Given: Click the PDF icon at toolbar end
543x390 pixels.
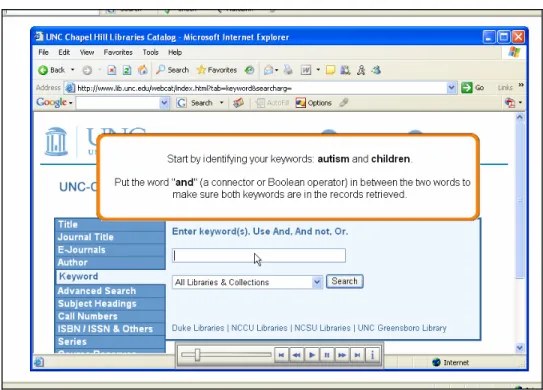Looking at the screenshot, I should 510,103.
